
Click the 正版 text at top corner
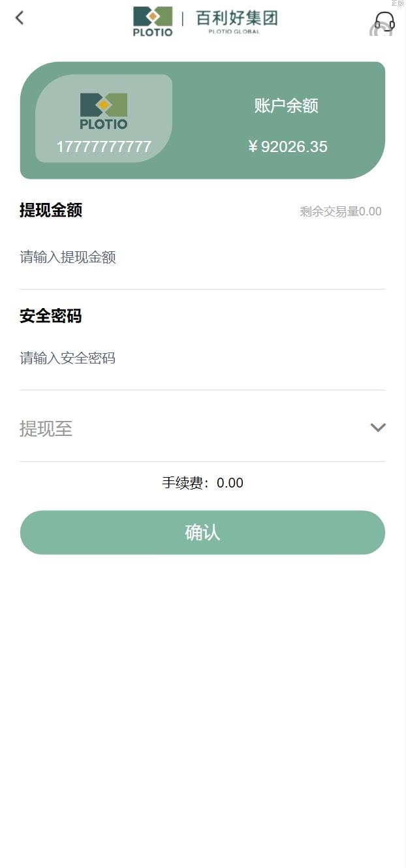(398, 3)
